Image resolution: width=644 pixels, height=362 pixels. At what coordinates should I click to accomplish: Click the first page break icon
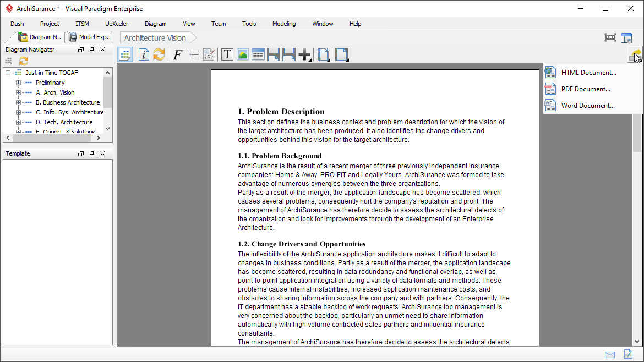[x=274, y=54]
